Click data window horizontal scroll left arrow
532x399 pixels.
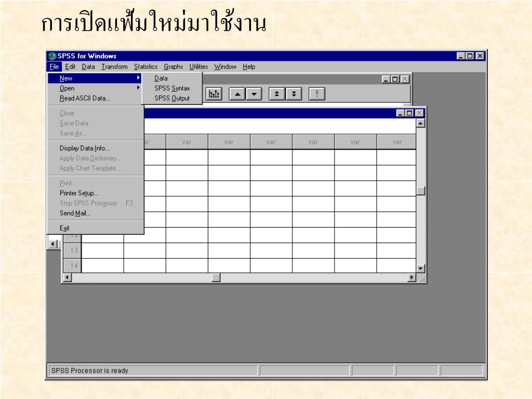68,277
